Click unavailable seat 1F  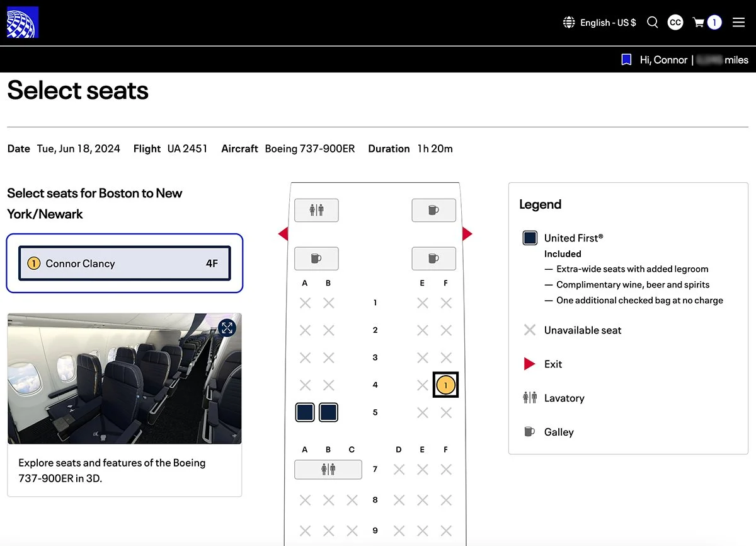click(446, 303)
